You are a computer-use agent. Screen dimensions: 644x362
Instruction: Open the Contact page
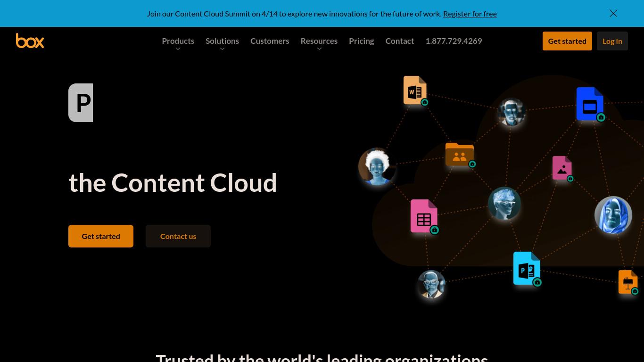tap(399, 41)
